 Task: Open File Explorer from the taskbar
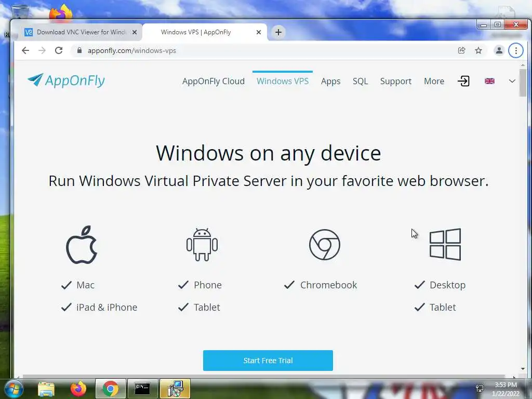(x=46, y=389)
